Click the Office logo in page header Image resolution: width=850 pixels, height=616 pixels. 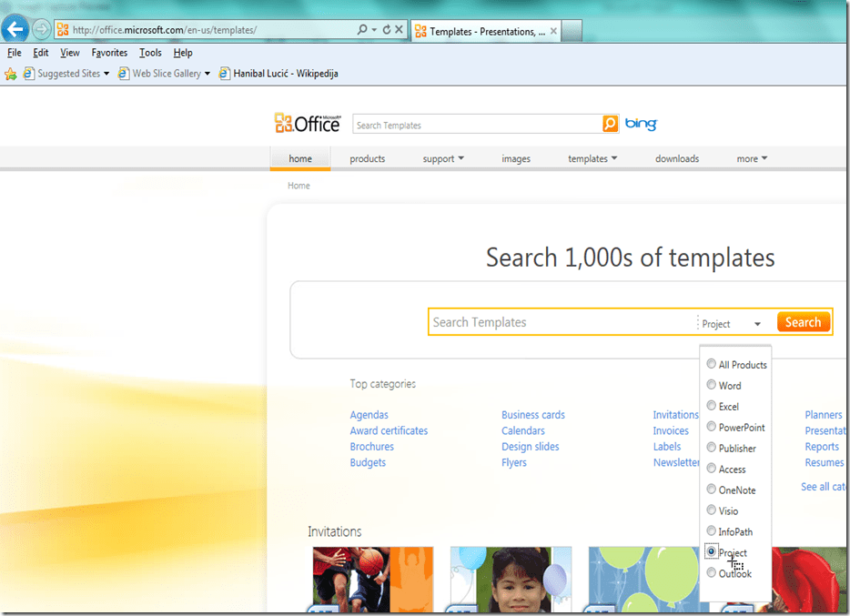[307, 124]
